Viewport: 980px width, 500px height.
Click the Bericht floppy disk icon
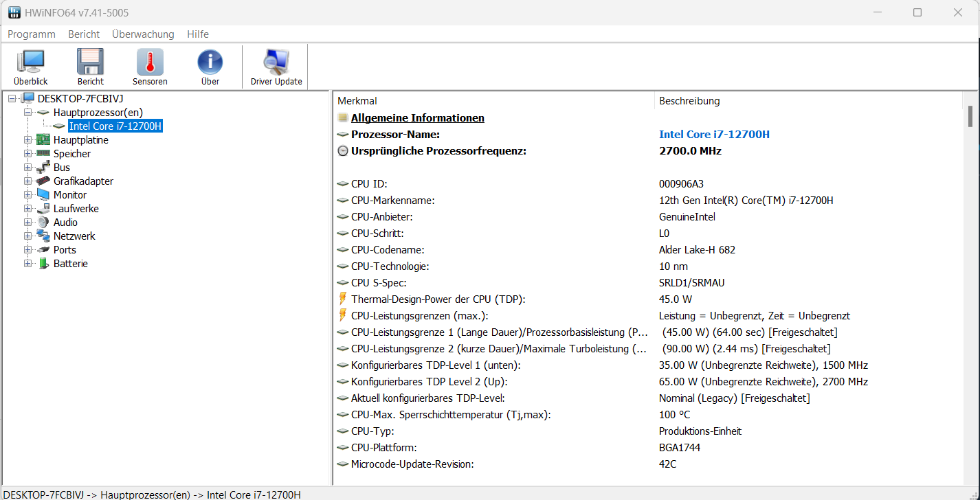click(x=90, y=67)
